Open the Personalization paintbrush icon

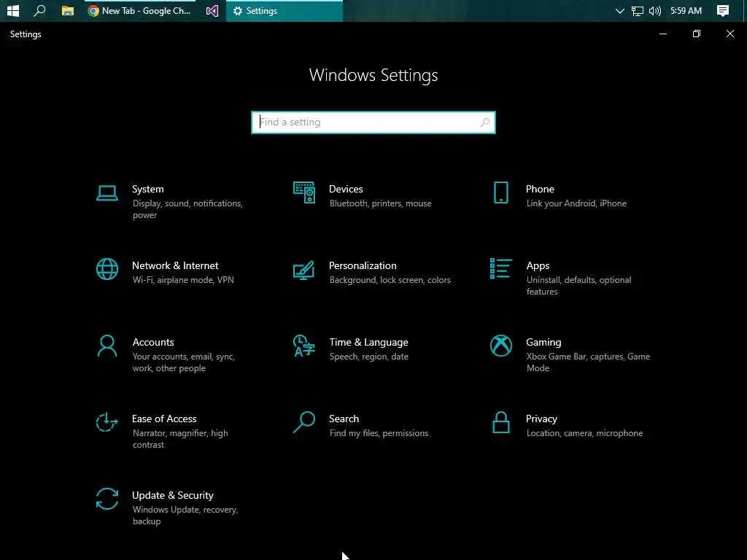point(304,270)
